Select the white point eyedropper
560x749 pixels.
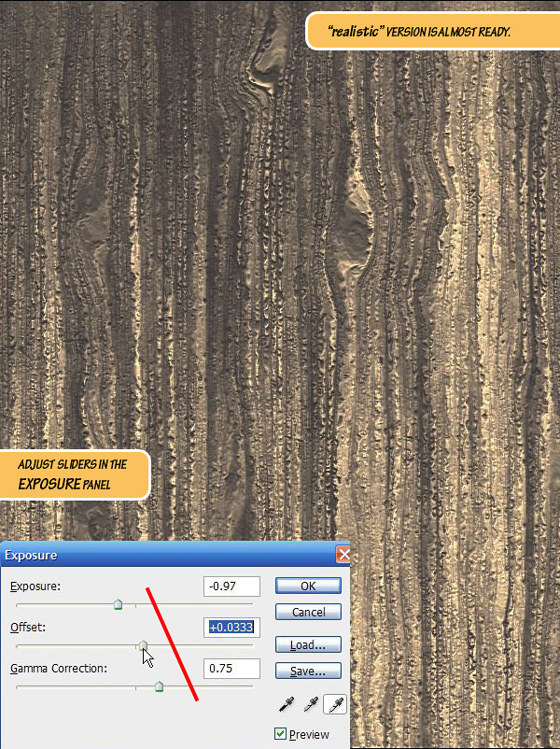click(x=335, y=704)
